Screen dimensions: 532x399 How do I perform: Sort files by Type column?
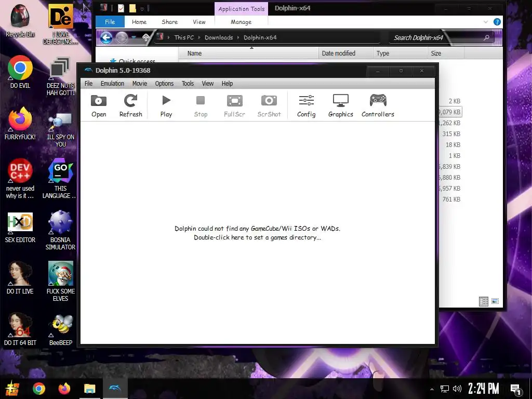[x=400, y=54]
